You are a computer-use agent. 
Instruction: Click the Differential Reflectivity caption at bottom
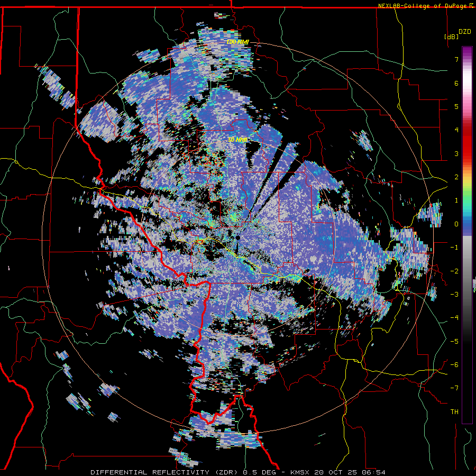pyautogui.click(x=238, y=472)
